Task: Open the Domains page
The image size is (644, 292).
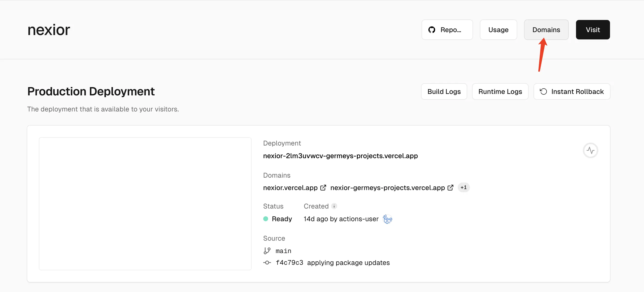Action: point(546,30)
